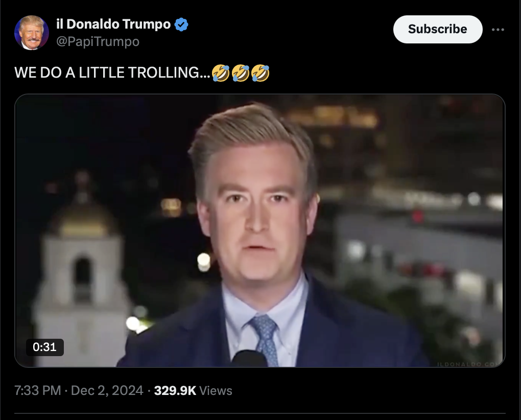This screenshot has height=420, width=521.
Task: Open the three-dot more options menu
Action: pyautogui.click(x=498, y=30)
